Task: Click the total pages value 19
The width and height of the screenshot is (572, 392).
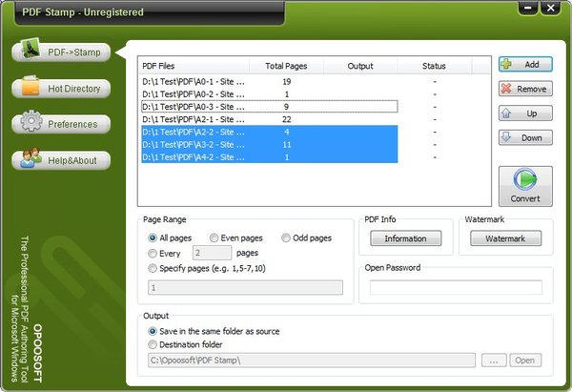Action: [x=286, y=81]
